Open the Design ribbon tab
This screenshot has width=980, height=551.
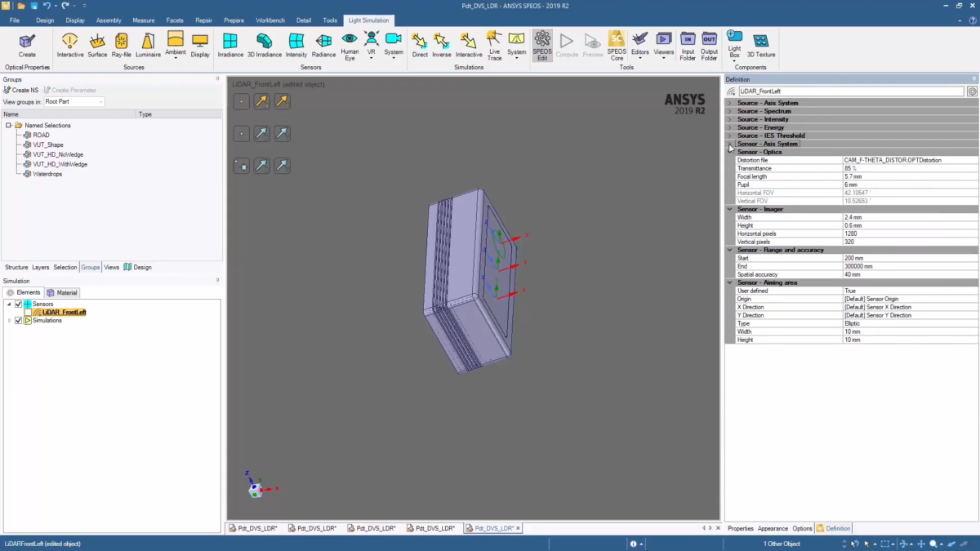click(45, 20)
